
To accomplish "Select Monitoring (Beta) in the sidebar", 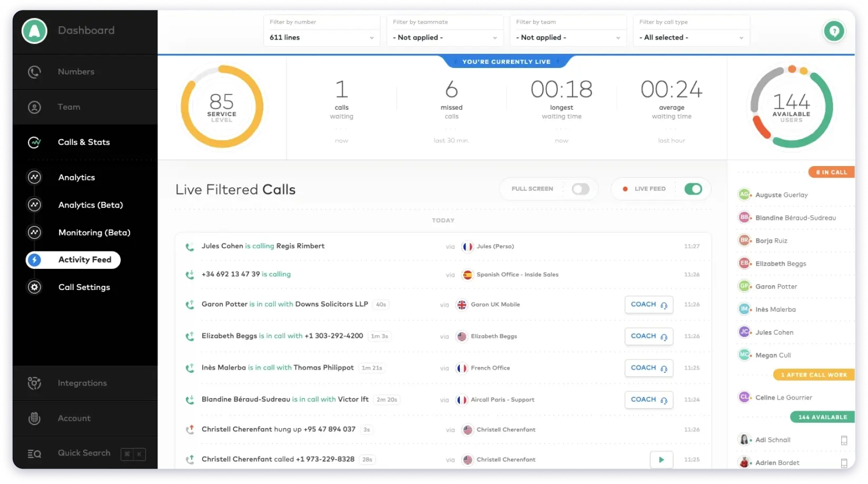I will coord(94,232).
